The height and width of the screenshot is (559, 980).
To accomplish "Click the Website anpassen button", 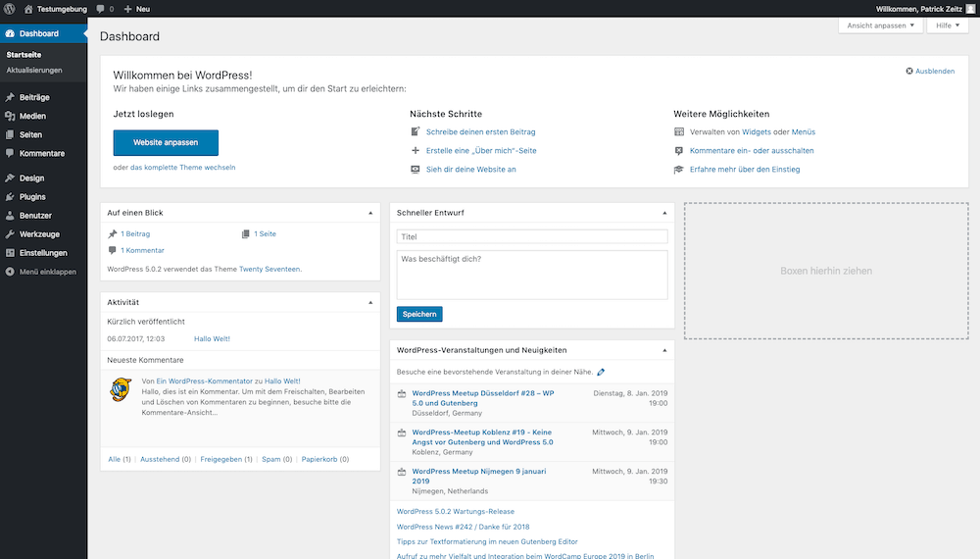I will 166,142.
